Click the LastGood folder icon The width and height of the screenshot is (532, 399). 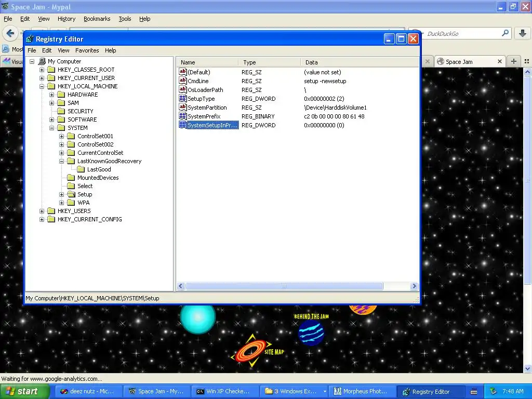(81, 169)
